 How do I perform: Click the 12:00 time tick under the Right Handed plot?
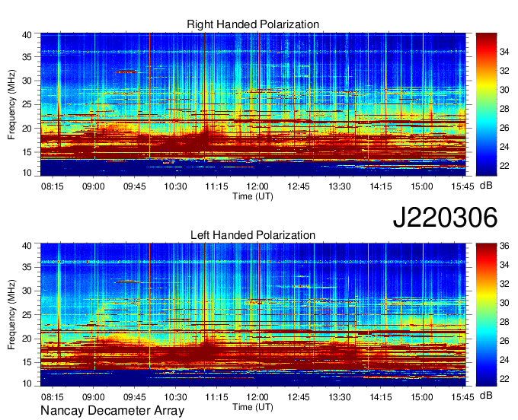[x=257, y=186]
